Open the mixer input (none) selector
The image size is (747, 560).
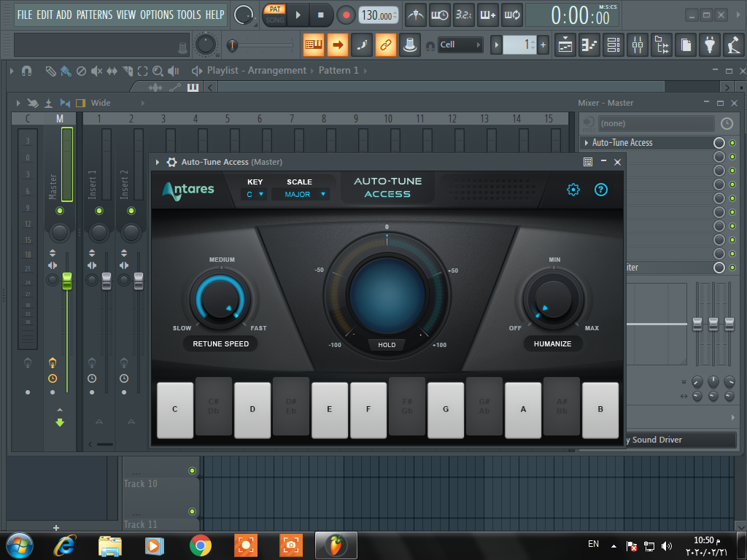pos(656,123)
